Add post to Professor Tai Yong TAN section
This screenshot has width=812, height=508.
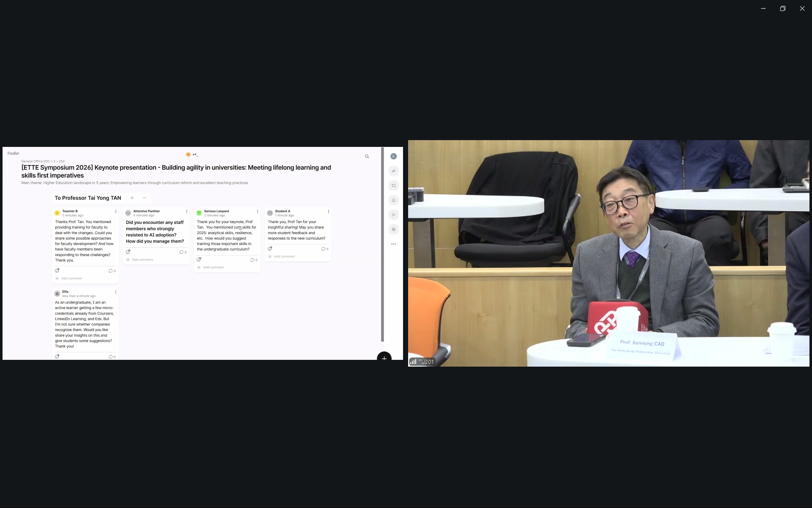pyautogui.click(x=132, y=198)
